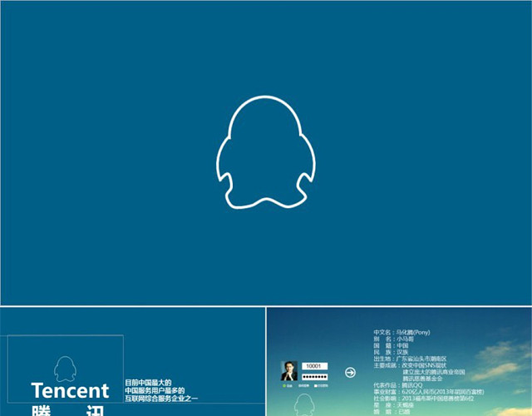
Task: Click the large QQ penguin outline logo
Action: 266,152
